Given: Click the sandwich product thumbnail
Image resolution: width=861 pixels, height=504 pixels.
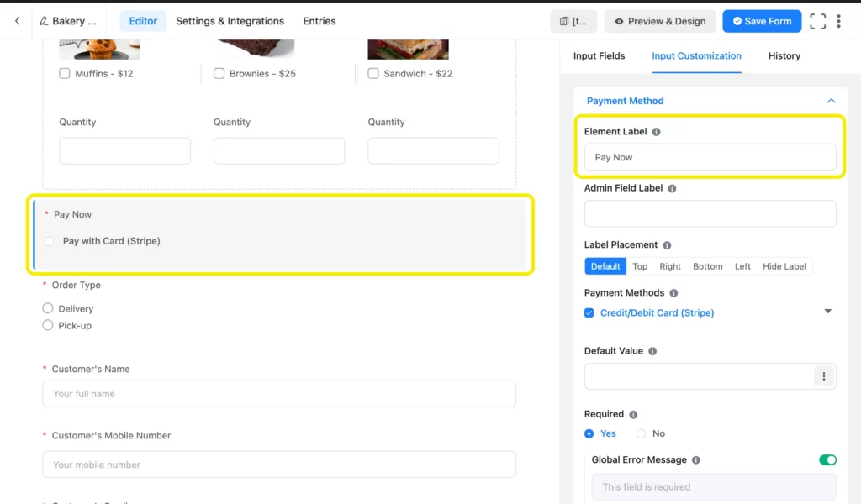Looking at the screenshot, I should pos(408,50).
